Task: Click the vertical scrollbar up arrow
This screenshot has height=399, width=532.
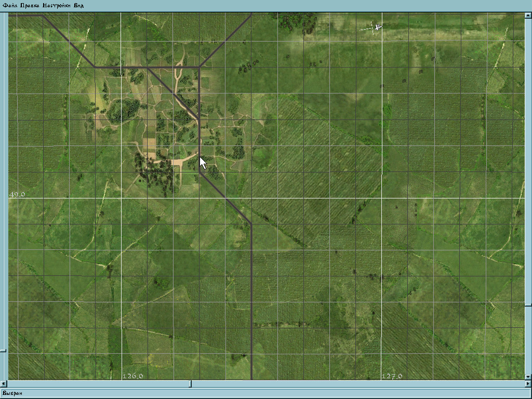Action: point(528,16)
